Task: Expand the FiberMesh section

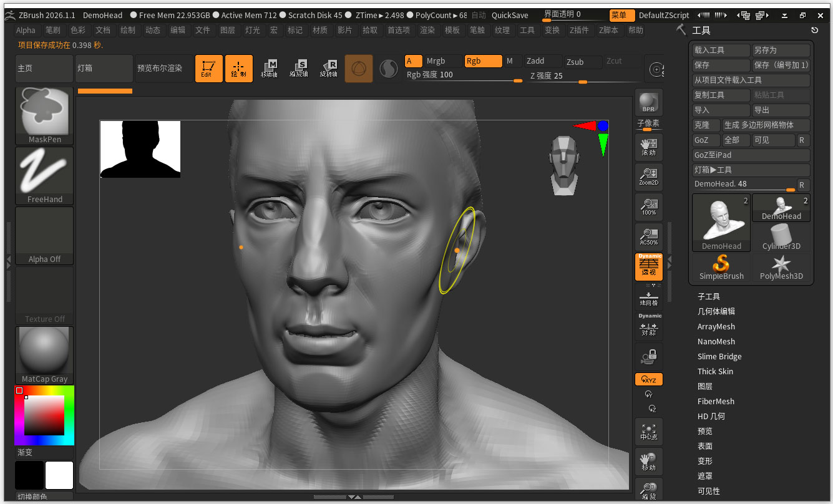Action: click(715, 401)
